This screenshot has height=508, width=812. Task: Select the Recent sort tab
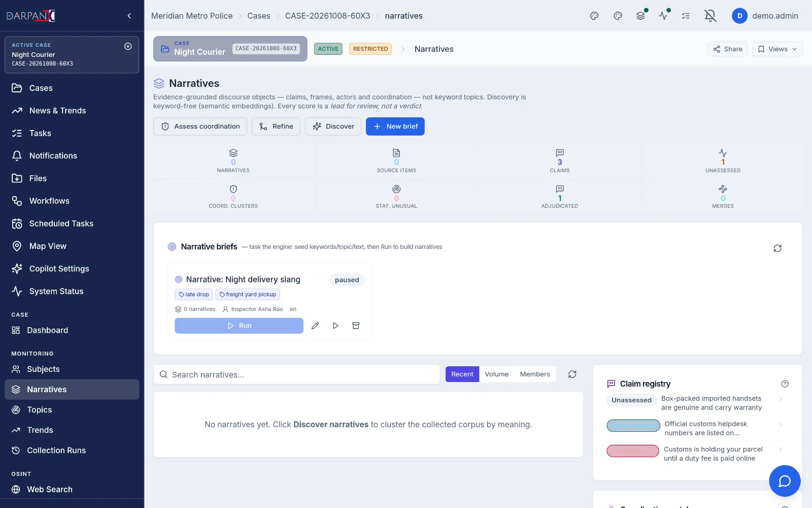(x=462, y=374)
